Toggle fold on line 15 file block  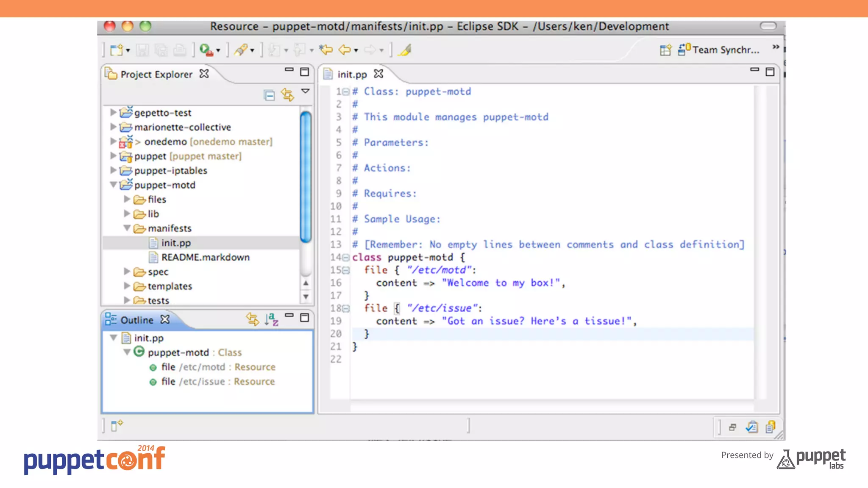pos(346,270)
